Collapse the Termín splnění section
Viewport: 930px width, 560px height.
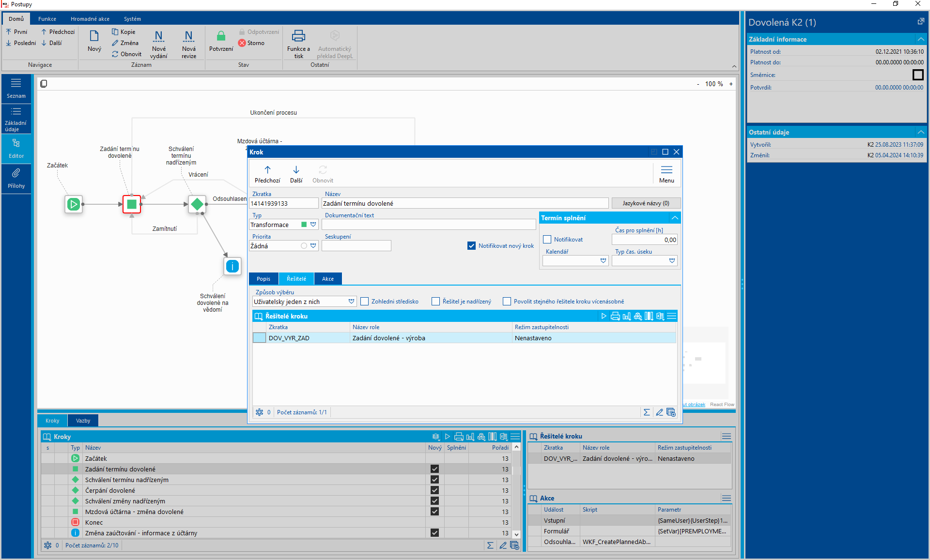pyautogui.click(x=674, y=218)
